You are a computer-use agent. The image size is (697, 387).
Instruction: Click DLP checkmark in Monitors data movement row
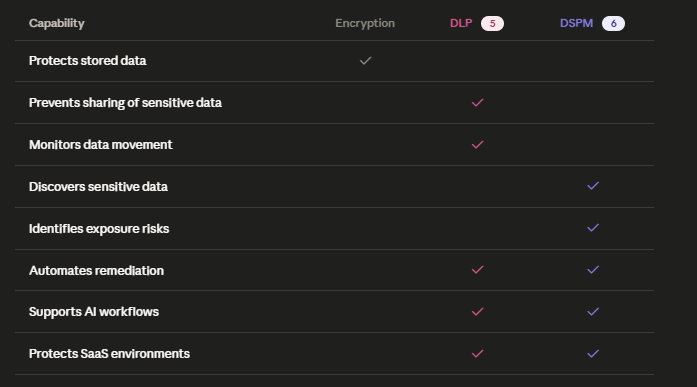pyautogui.click(x=477, y=145)
